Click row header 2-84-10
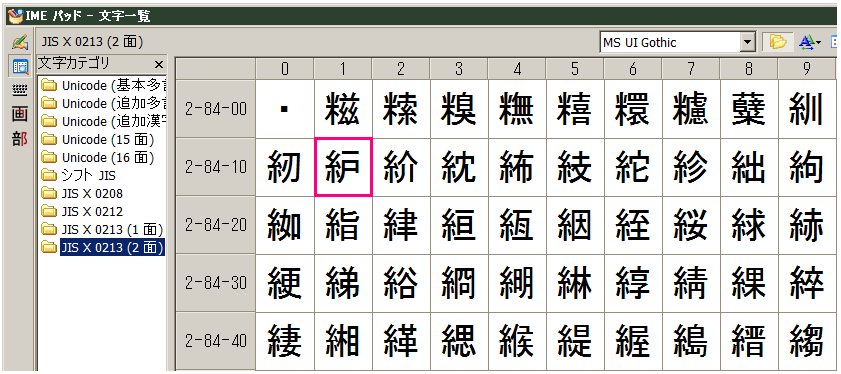 [x=216, y=167]
